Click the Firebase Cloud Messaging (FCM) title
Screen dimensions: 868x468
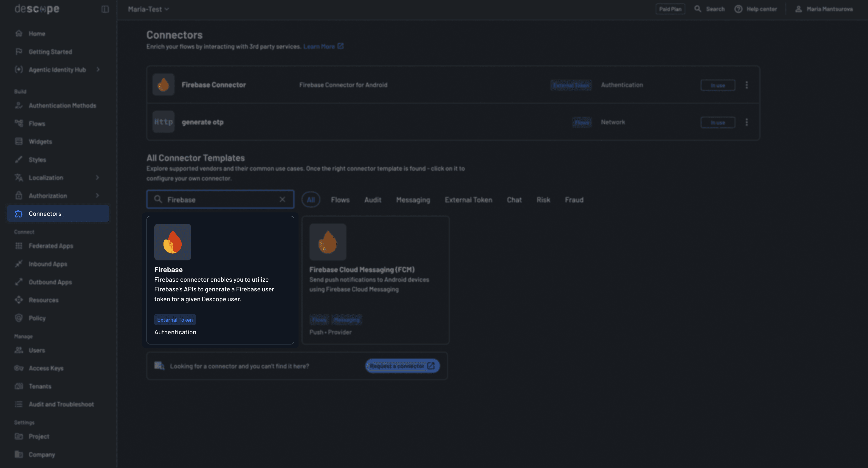coord(362,270)
